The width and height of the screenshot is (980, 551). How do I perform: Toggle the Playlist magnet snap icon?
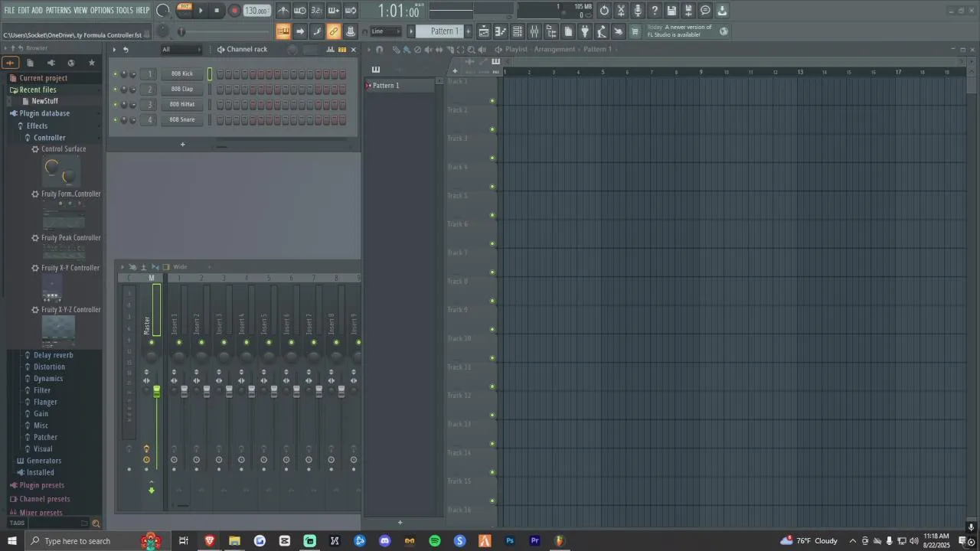click(x=379, y=50)
